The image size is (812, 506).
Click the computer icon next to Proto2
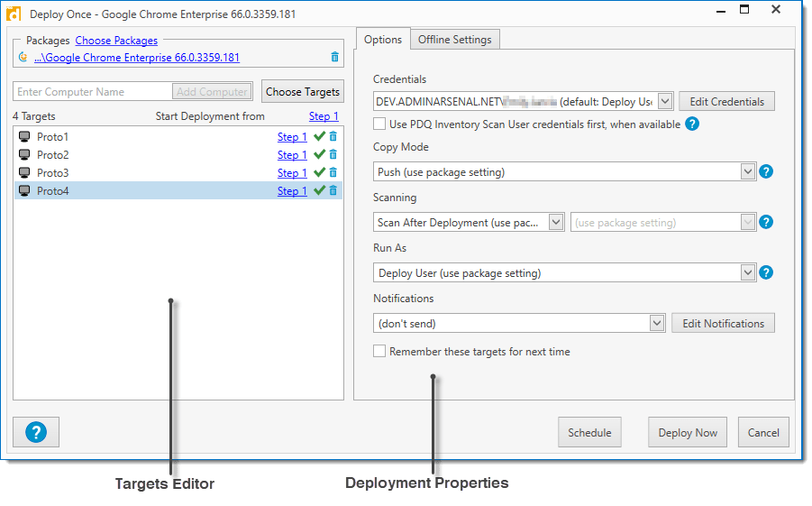[x=24, y=154]
